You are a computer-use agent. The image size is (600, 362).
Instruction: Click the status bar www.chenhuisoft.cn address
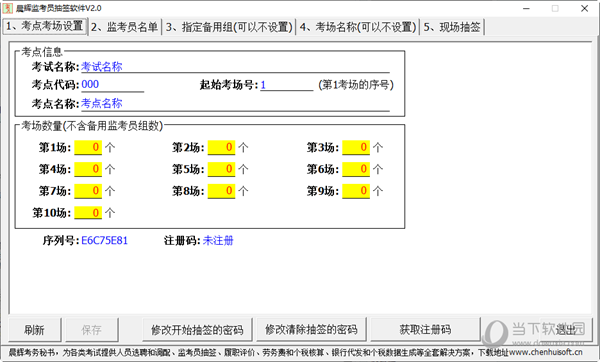(546, 352)
